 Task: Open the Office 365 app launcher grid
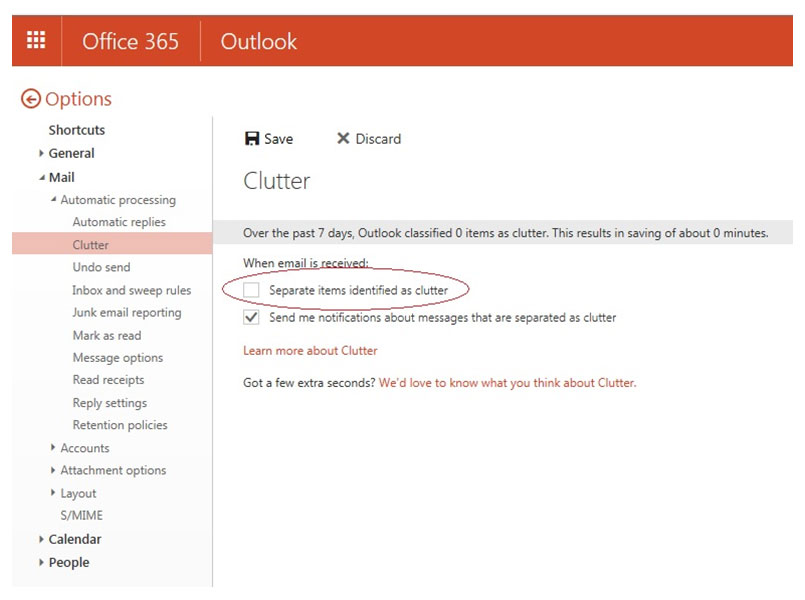(x=37, y=40)
